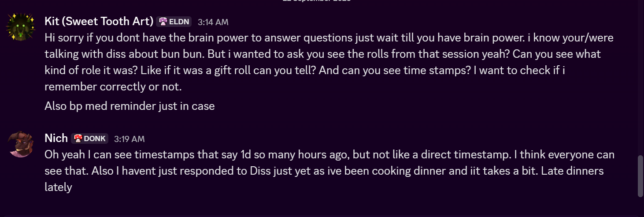Open Kit's sparkly profile avatar
The width and height of the screenshot is (644, 217).
(x=20, y=27)
